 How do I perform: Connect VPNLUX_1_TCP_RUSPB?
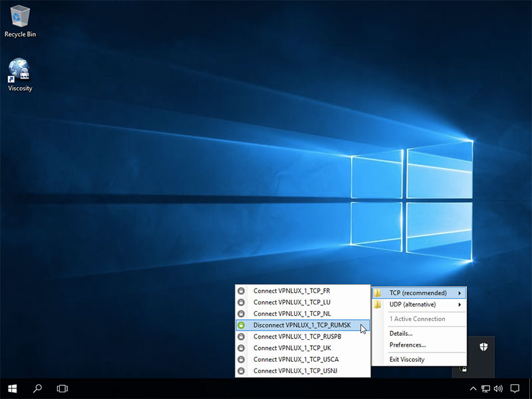(303, 336)
